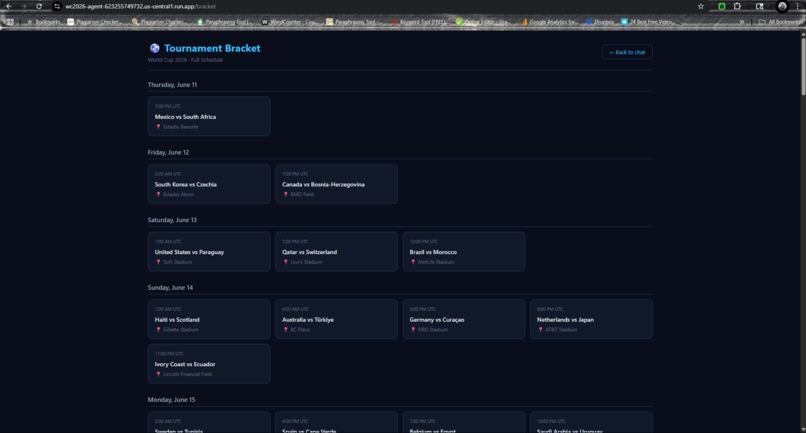Open site information icon beside URL

[57, 6]
